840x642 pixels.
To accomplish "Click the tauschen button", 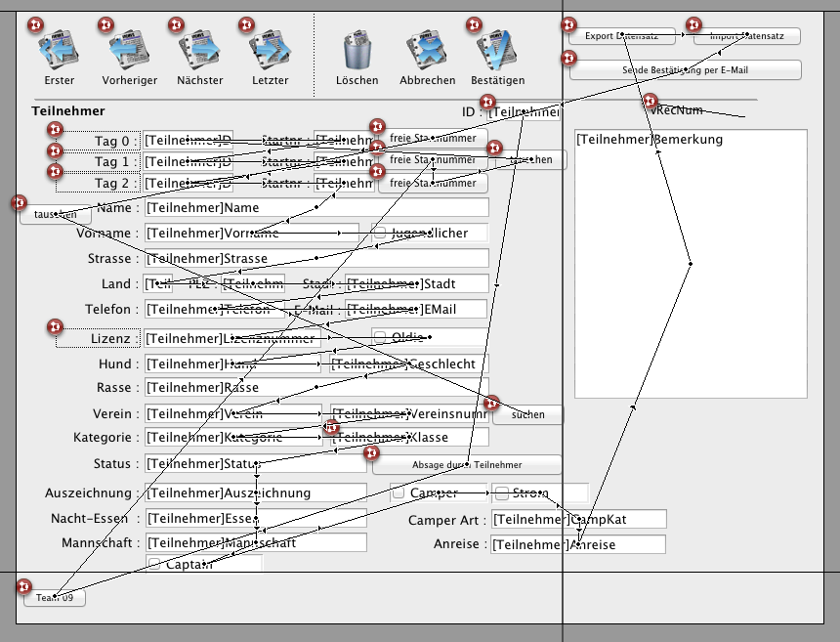I will [55, 214].
